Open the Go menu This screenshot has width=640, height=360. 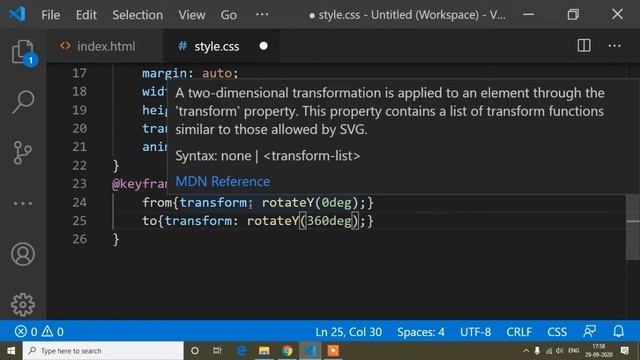click(x=229, y=15)
